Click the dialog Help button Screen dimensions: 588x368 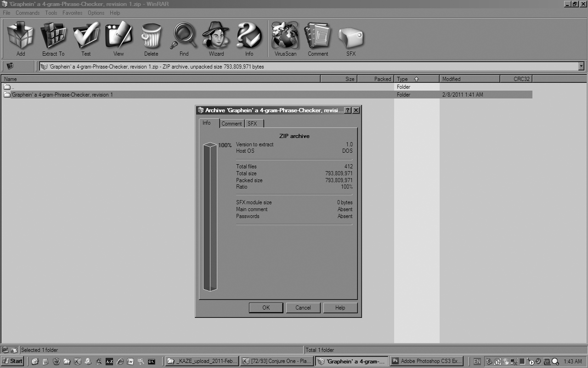point(340,308)
